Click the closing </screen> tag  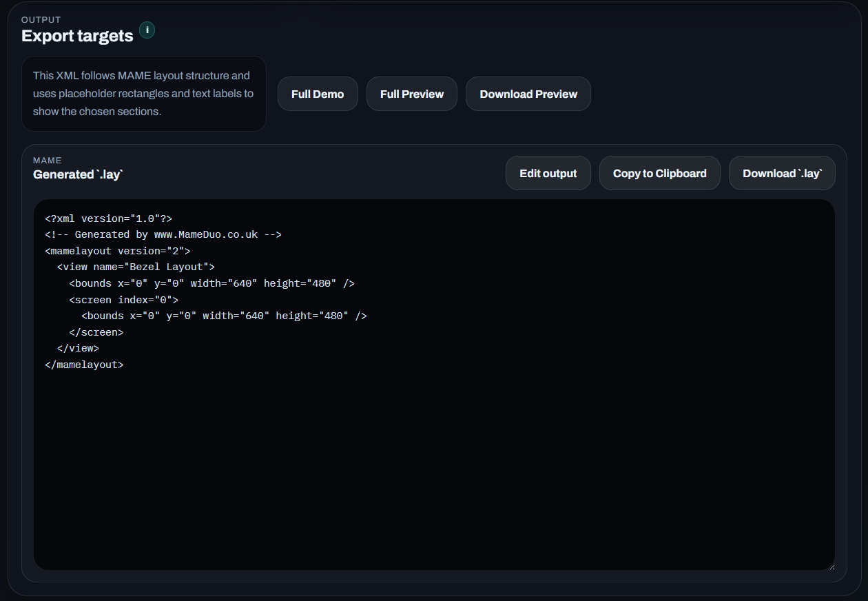pyautogui.click(x=96, y=332)
